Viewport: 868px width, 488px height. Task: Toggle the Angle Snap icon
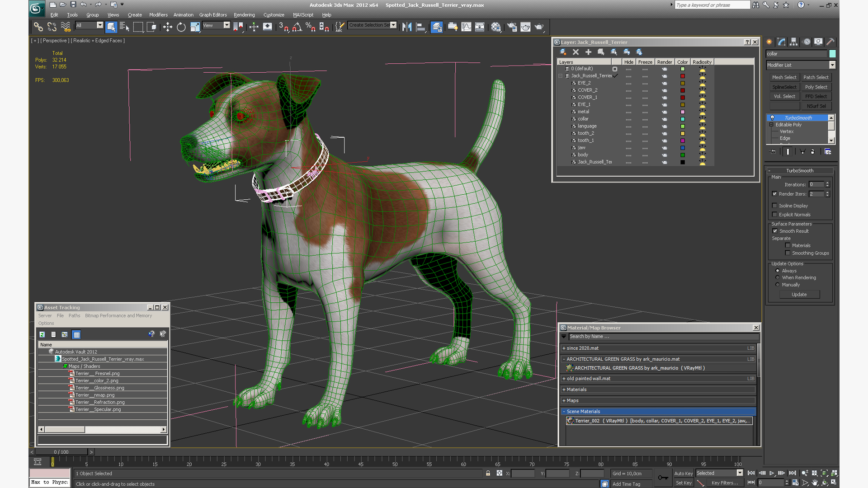click(297, 27)
